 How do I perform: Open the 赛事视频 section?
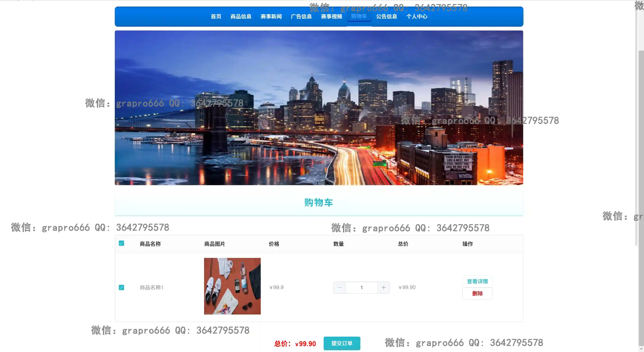coord(331,17)
